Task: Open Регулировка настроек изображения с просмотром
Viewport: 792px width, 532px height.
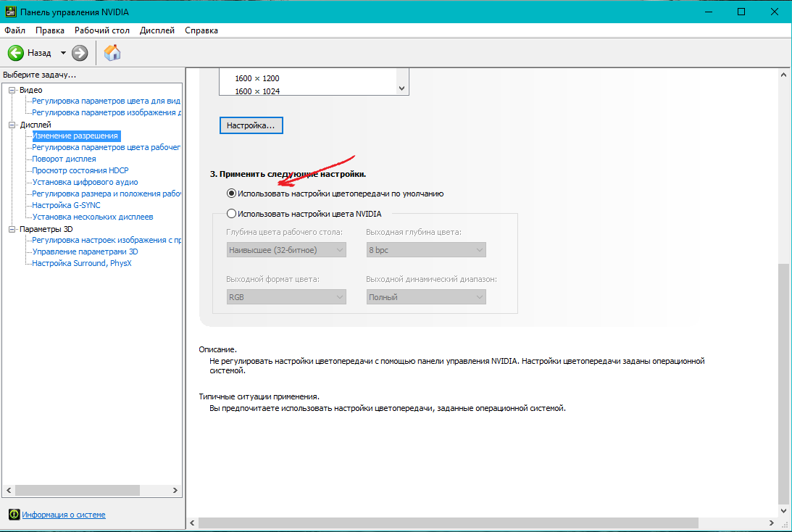Action: click(106, 241)
